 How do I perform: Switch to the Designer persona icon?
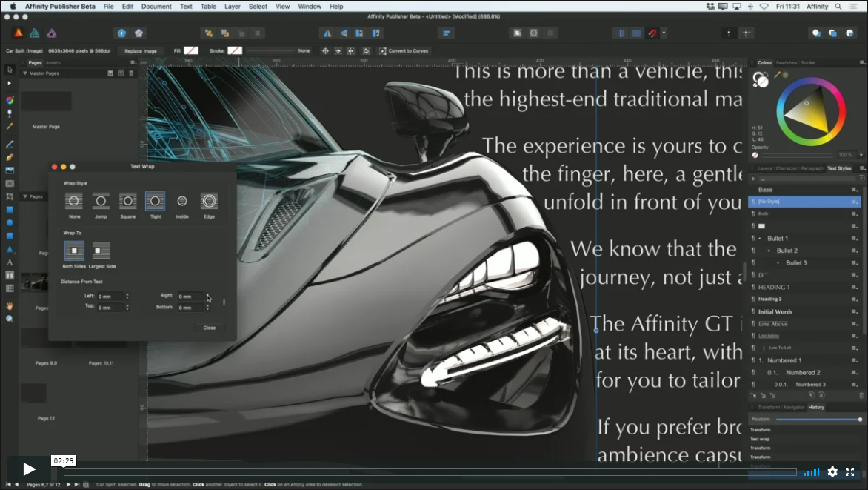click(x=34, y=33)
